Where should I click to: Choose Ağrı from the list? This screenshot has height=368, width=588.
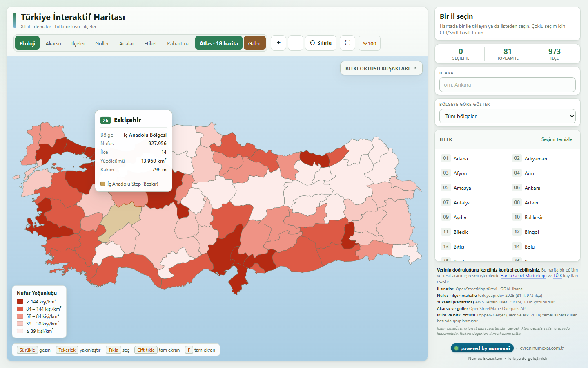point(543,173)
